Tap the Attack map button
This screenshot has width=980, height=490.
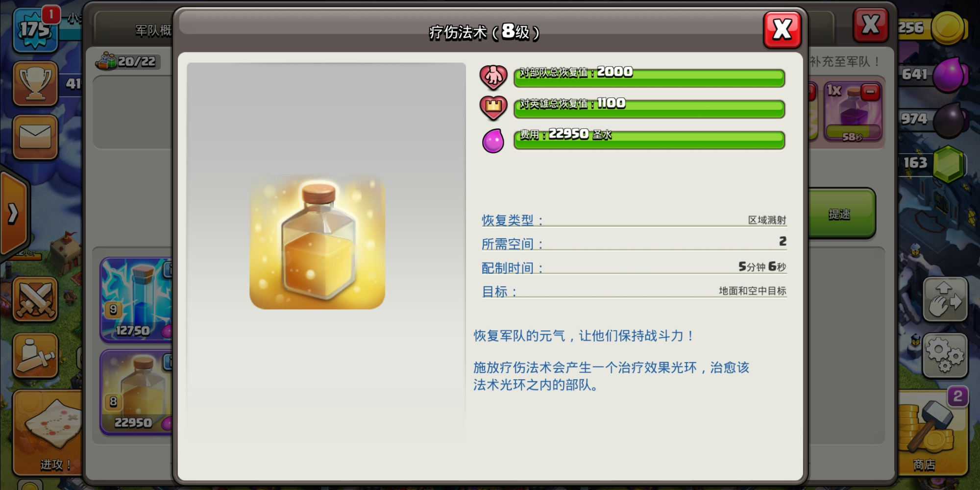point(48,433)
